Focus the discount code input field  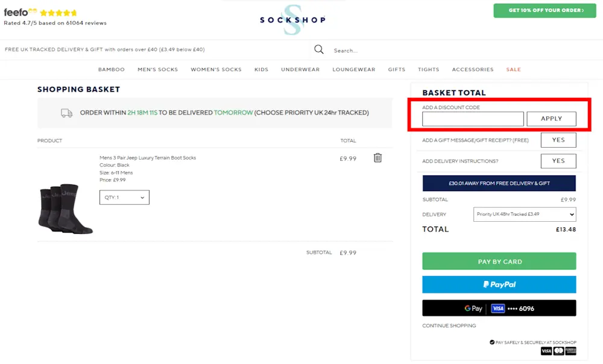coord(473,119)
